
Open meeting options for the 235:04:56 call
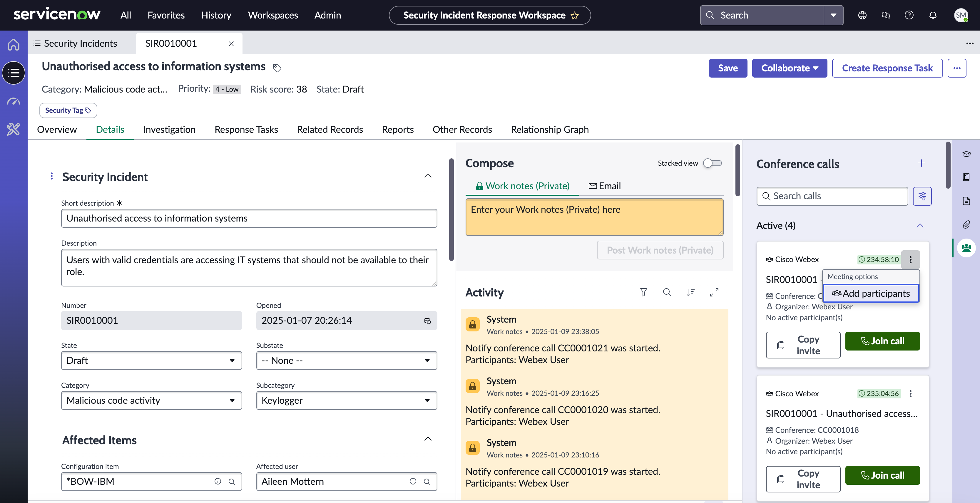(x=910, y=393)
